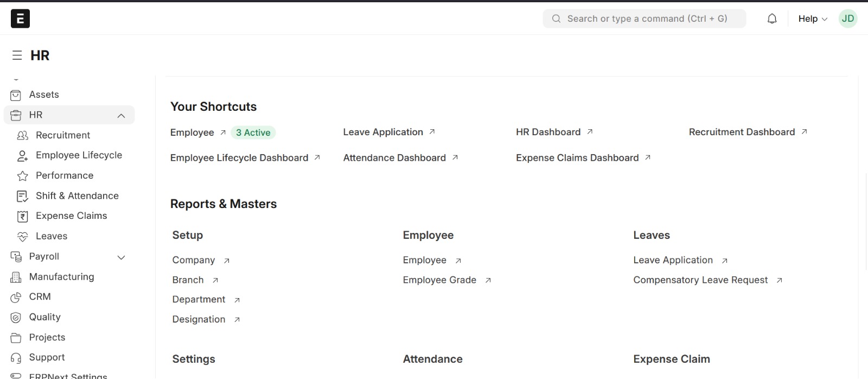868x379 pixels.
Task: Select Employee Lifecycle in sidebar
Action: pos(79,155)
